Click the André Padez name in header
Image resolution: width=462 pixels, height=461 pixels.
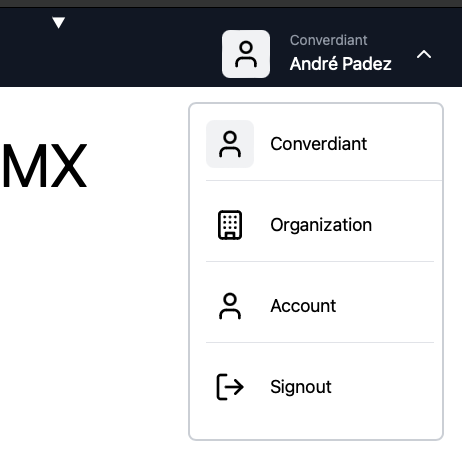pyautogui.click(x=340, y=63)
